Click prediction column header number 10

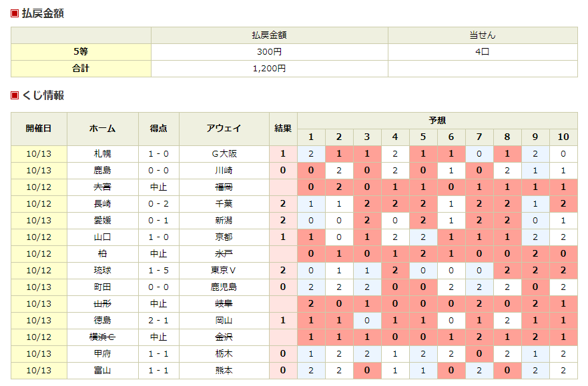[563, 137]
